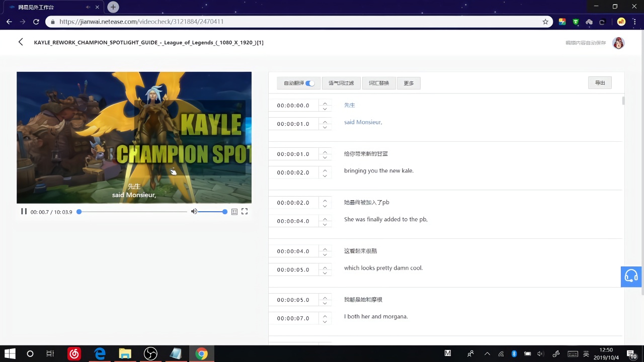Open OBS Studio from taskbar
644x362 pixels.
[x=150, y=354]
